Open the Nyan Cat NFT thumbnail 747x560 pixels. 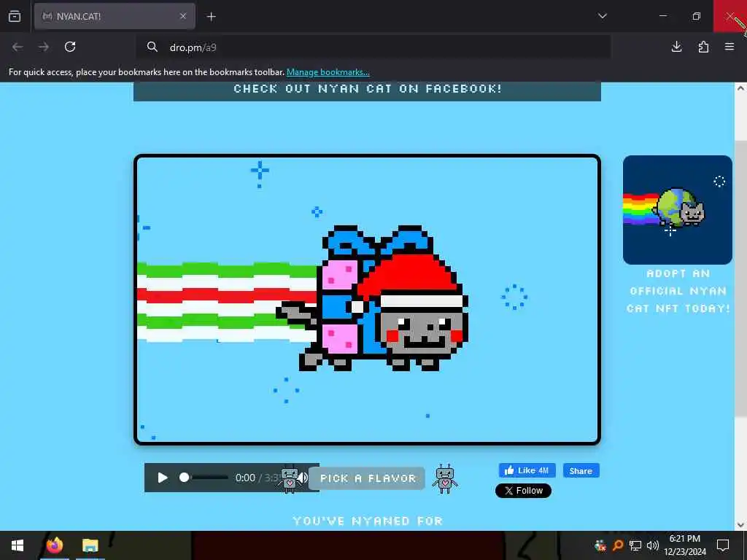678,210
